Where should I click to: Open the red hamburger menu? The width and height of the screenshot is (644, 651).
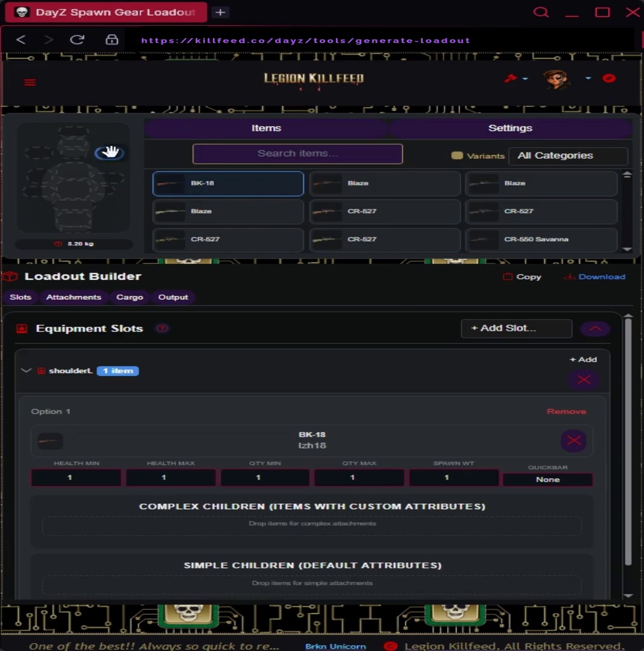coord(30,82)
